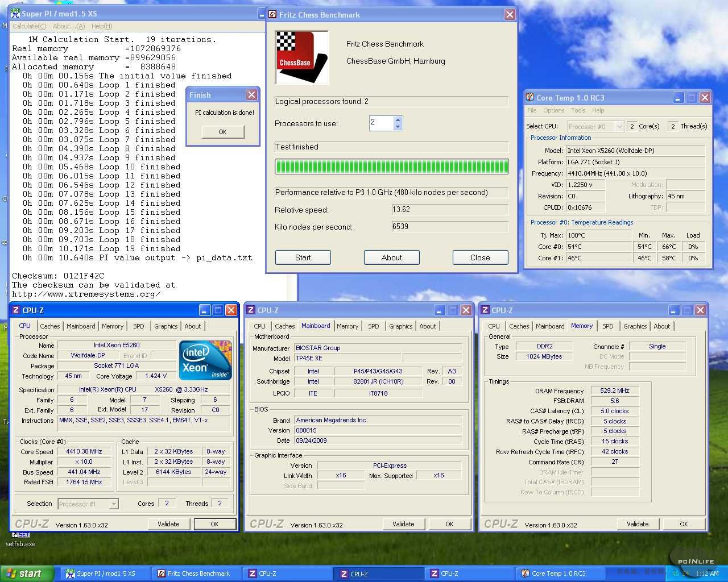Click Fritz Chess Benchmark taskbar button

point(197,574)
